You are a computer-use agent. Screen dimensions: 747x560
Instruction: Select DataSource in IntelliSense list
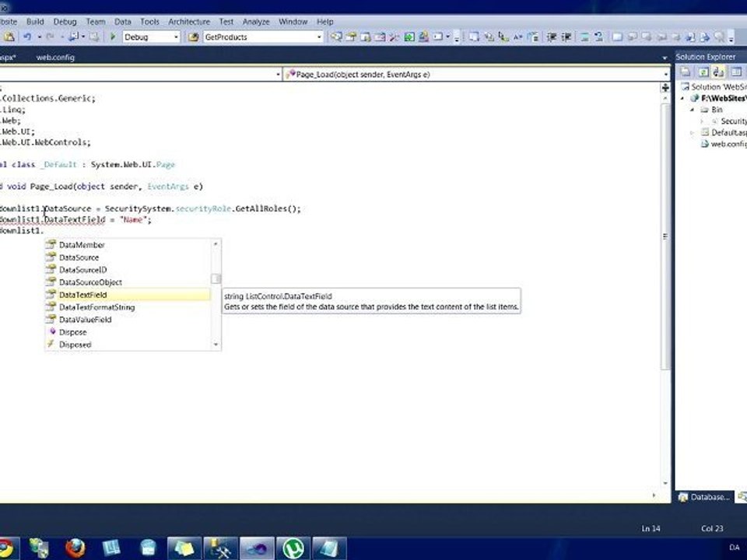[x=128, y=257]
